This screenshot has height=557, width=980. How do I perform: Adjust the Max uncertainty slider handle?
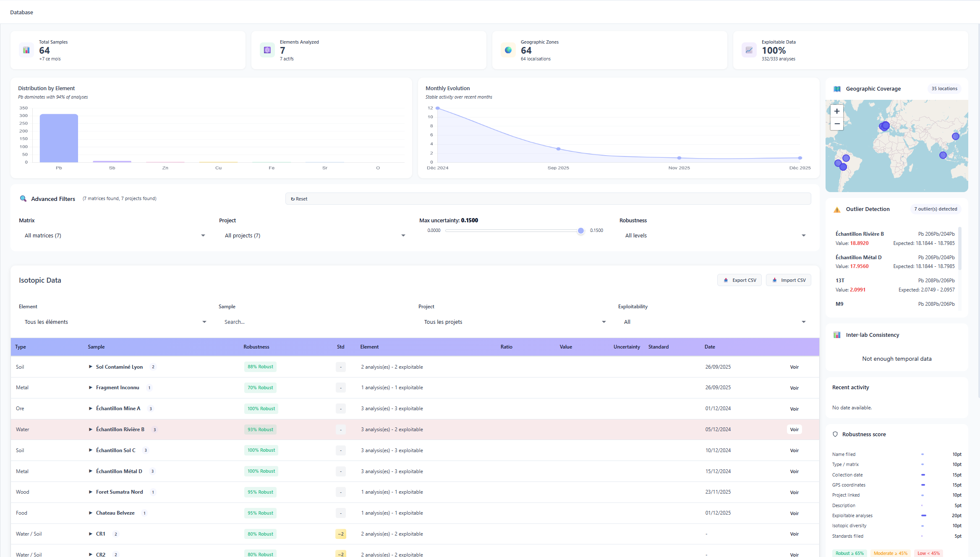point(580,230)
